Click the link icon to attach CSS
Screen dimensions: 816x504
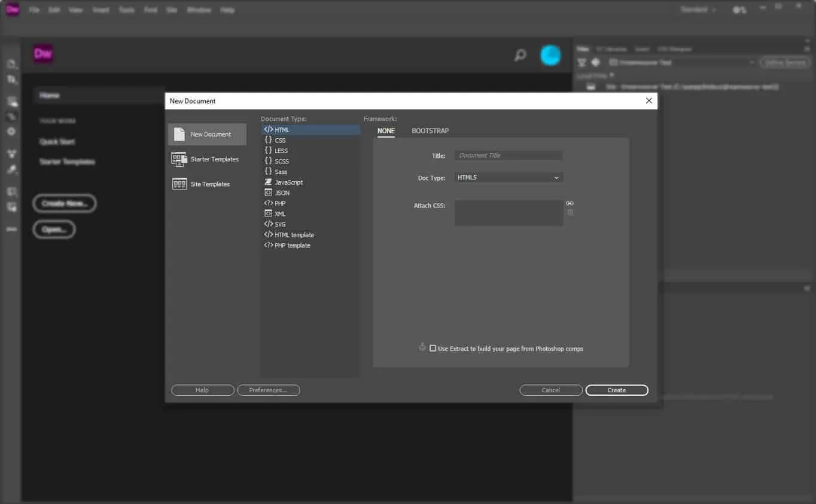pos(570,203)
